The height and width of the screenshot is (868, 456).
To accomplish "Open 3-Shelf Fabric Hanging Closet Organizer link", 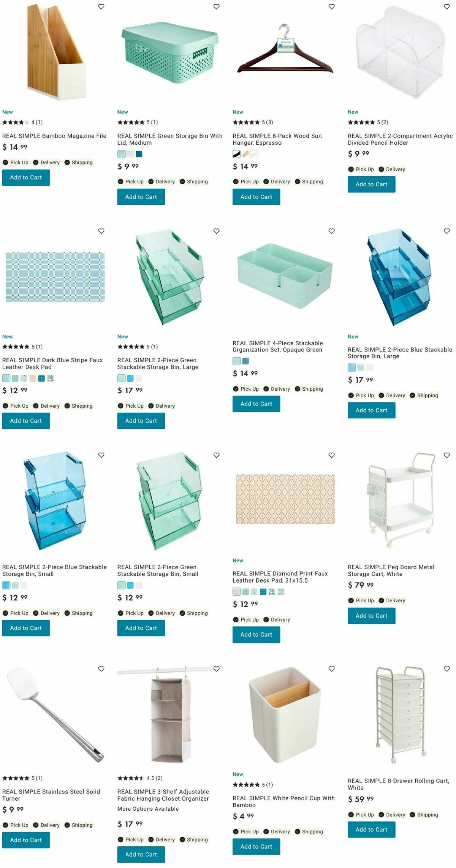I will (x=163, y=795).
